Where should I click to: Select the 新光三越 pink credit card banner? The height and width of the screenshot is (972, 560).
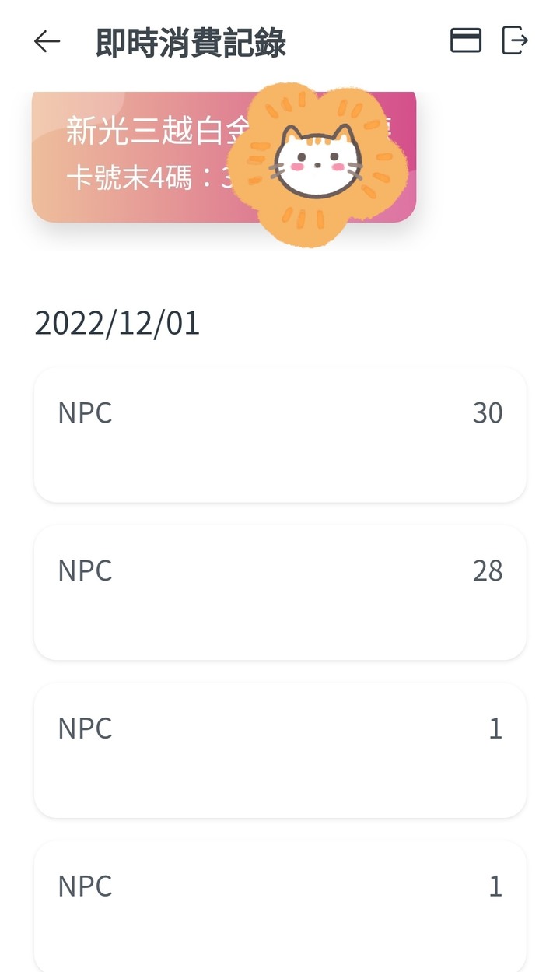(224, 157)
